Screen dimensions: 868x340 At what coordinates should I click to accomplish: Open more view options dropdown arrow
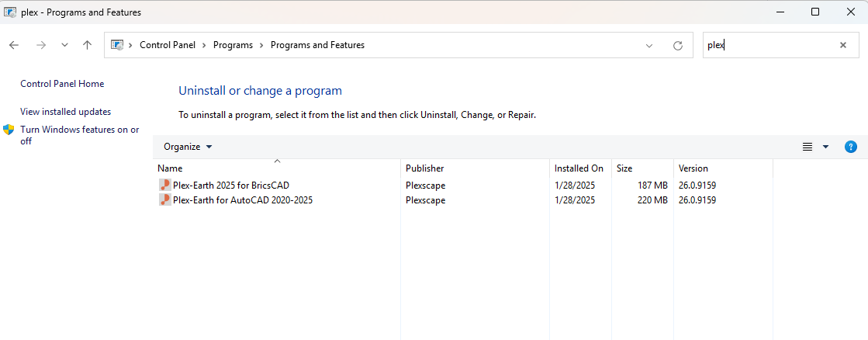826,147
